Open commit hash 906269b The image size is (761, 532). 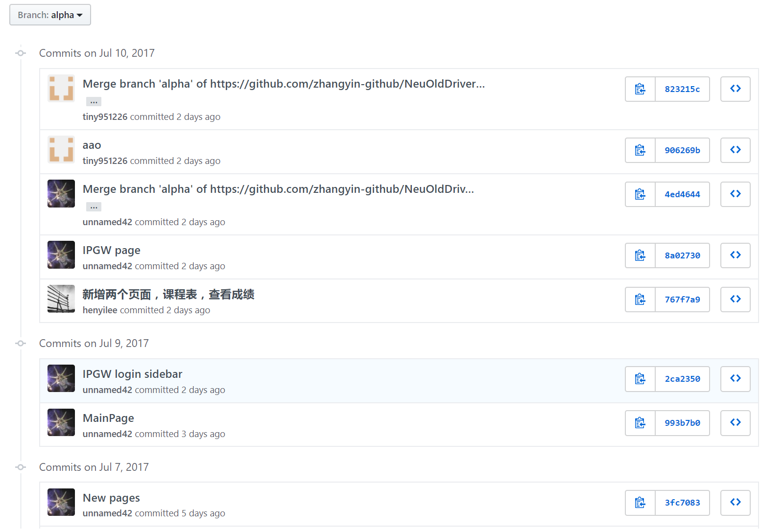tap(682, 150)
